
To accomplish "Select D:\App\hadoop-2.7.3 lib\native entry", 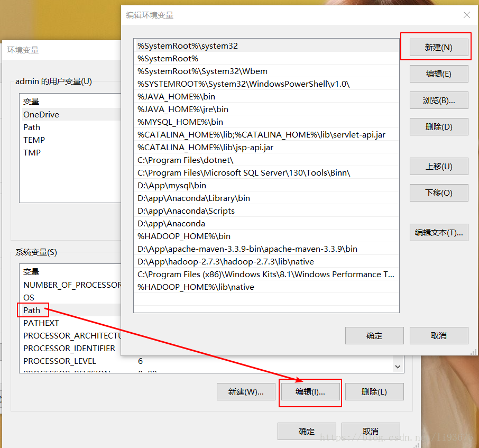I will click(x=266, y=262).
